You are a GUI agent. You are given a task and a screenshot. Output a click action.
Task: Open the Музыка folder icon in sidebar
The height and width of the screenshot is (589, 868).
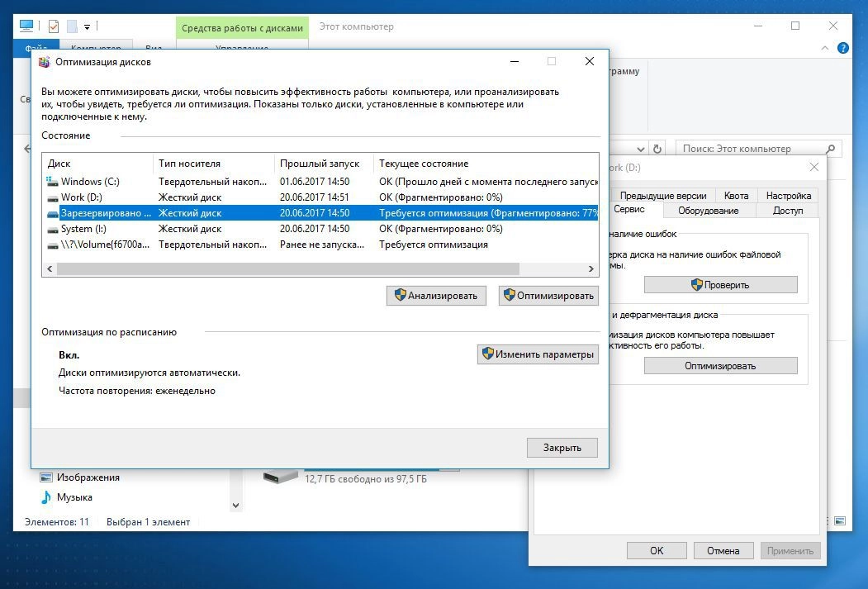pyautogui.click(x=45, y=497)
